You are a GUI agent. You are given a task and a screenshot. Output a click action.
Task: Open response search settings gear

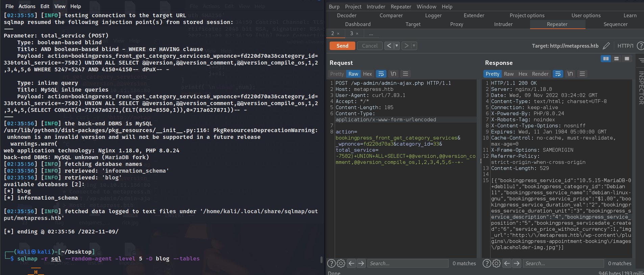point(496,264)
